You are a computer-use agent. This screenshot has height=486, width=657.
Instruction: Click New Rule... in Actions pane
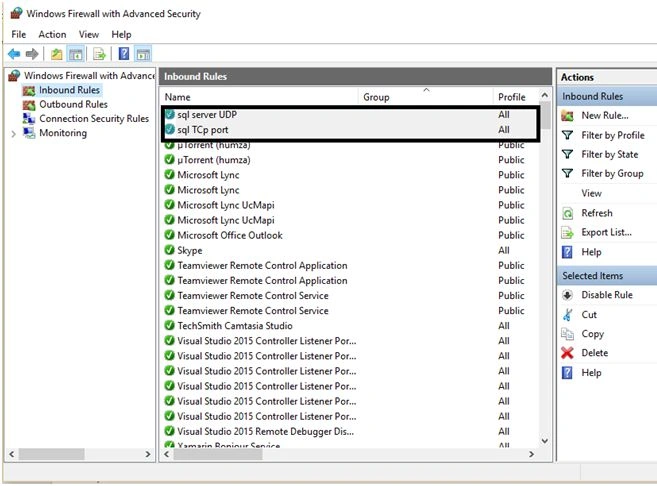point(605,116)
